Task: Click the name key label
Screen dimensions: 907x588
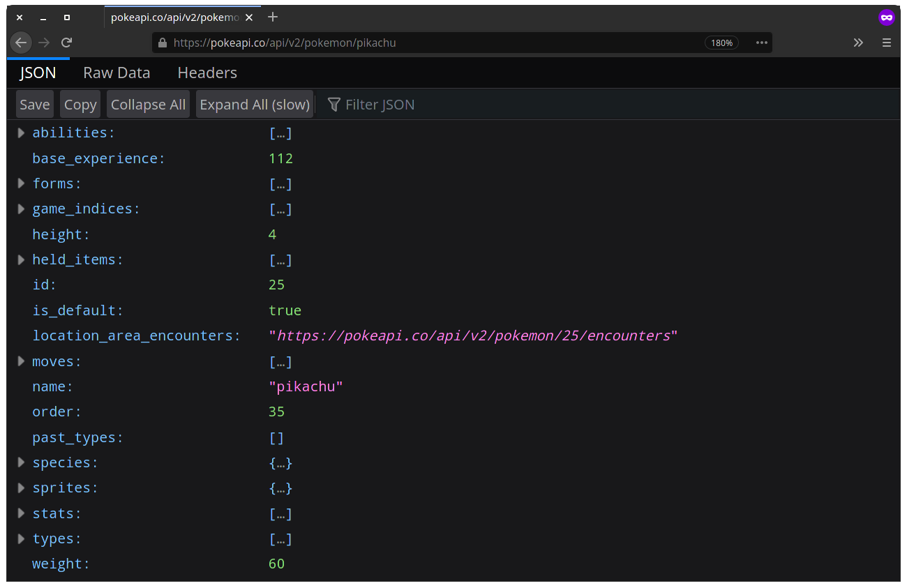Action: [52, 386]
